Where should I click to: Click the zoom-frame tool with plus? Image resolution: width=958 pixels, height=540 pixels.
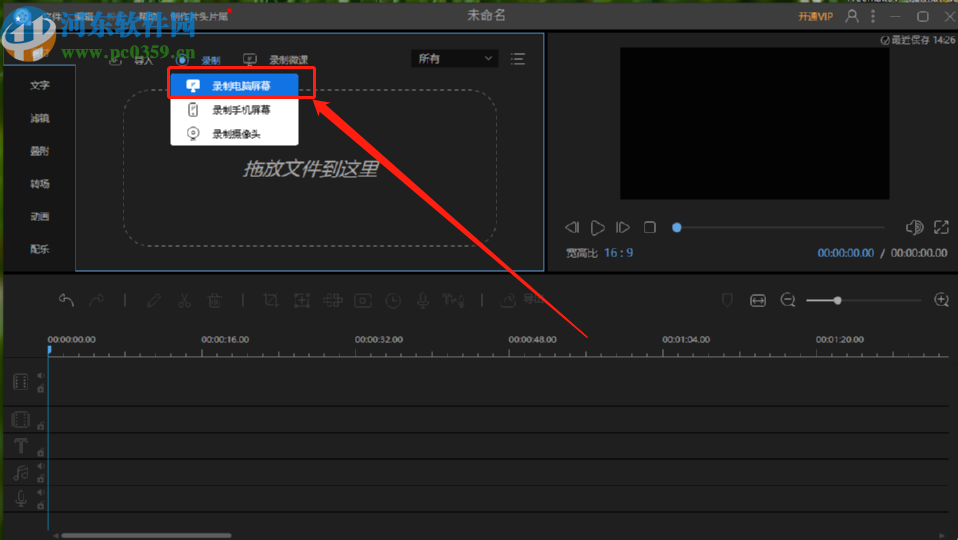pos(302,300)
